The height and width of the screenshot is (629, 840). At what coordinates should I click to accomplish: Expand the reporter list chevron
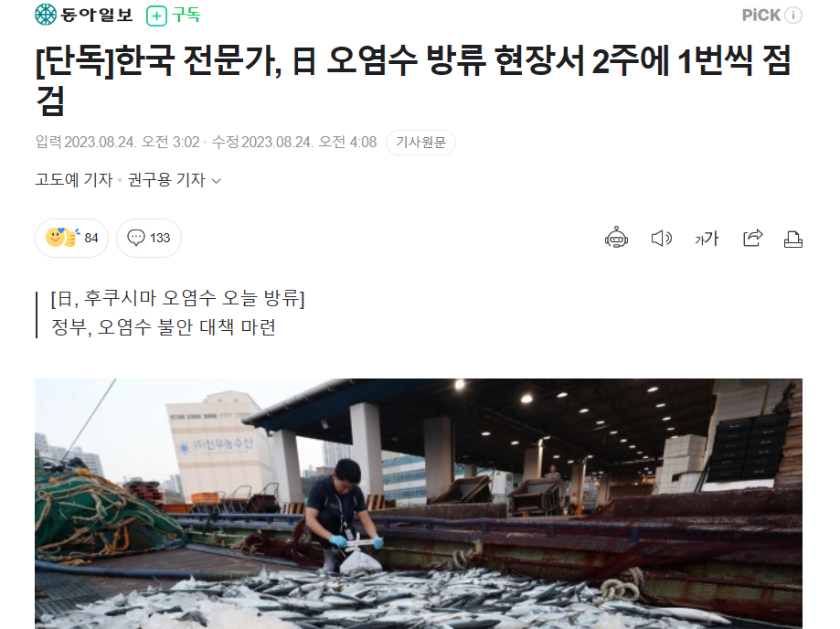point(217,181)
